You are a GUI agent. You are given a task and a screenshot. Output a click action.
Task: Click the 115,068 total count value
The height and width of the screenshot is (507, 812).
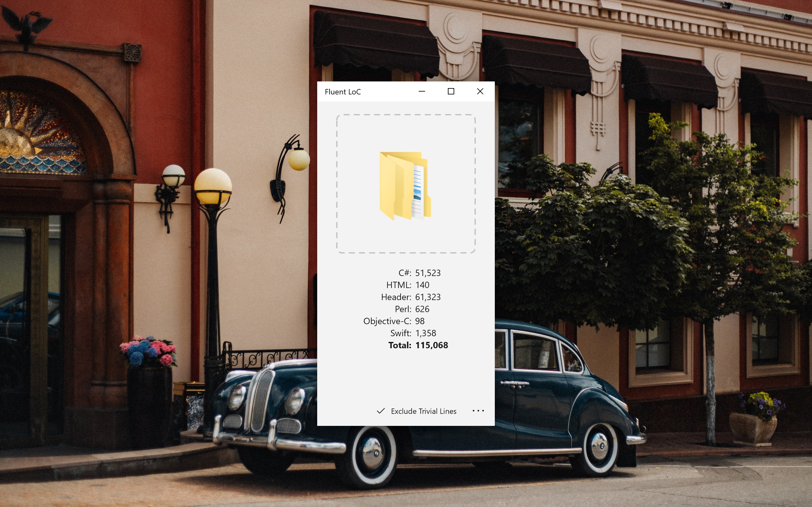pos(431,345)
